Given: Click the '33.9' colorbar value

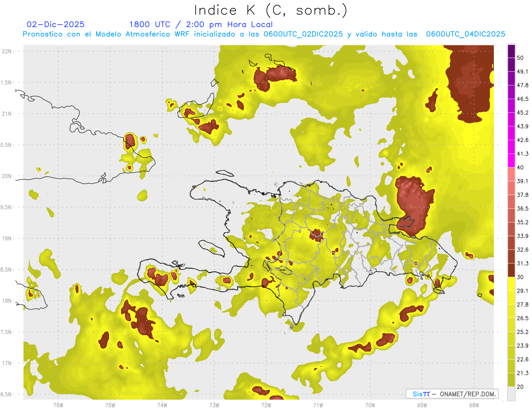Looking at the screenshot, I should point(523,236).
